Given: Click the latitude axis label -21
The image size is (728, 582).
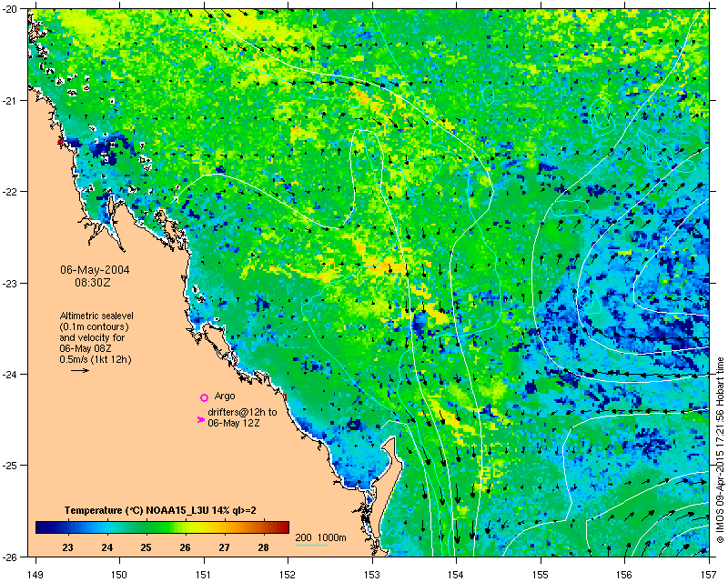Looking at the screenshot, I should 10,100.
